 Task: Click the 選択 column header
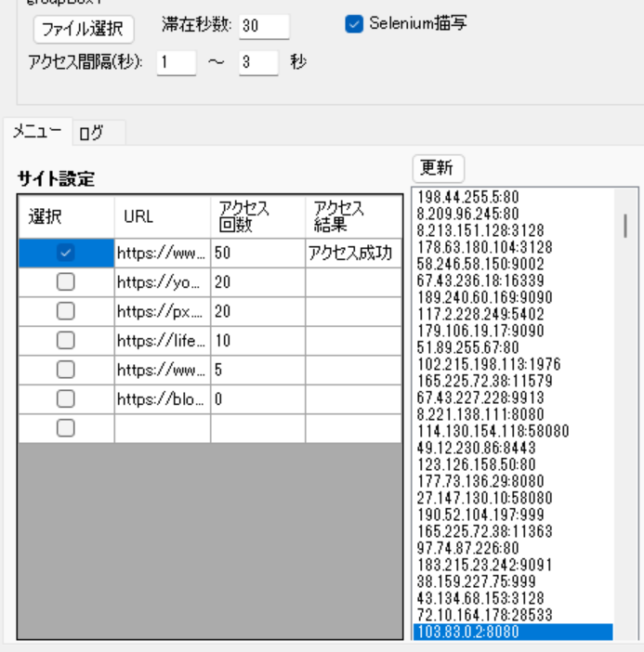tap(67, 216)
